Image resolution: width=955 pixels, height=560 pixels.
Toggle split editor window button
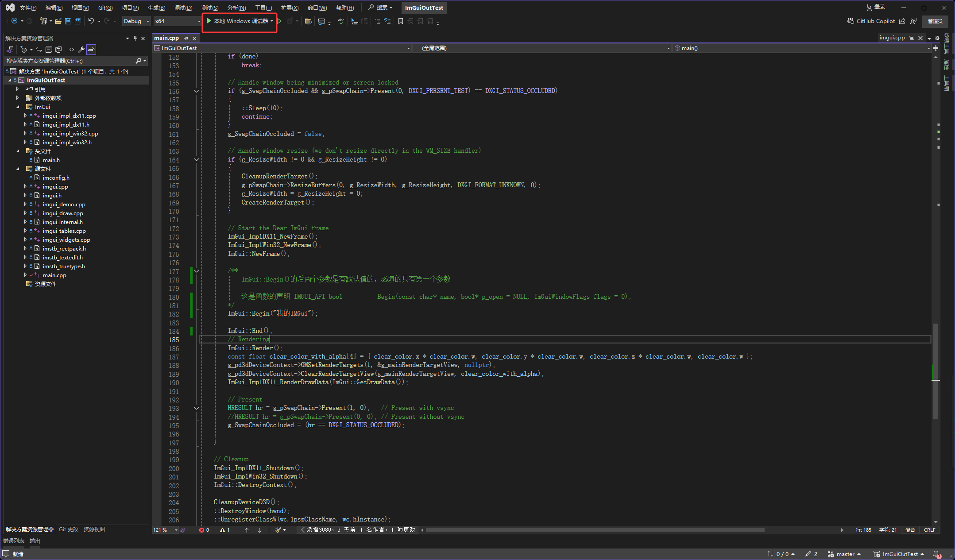(x=936, y=48)
